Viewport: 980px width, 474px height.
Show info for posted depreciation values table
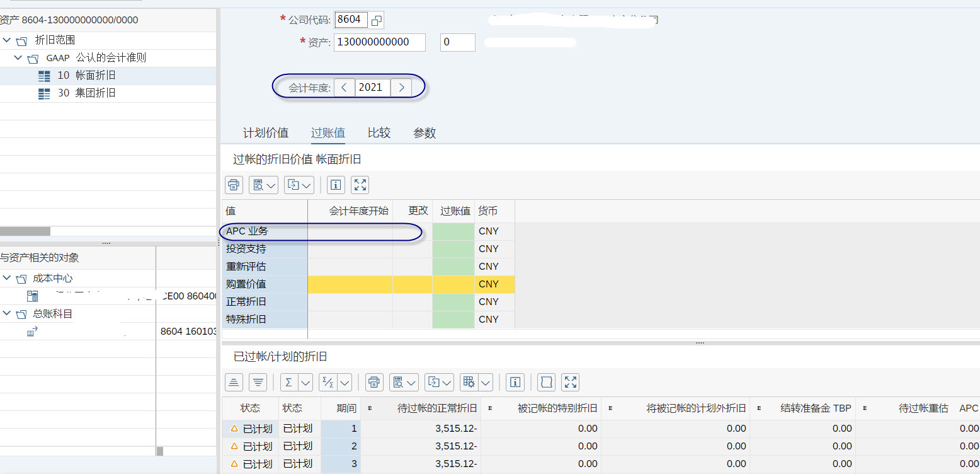pos(336,185)
